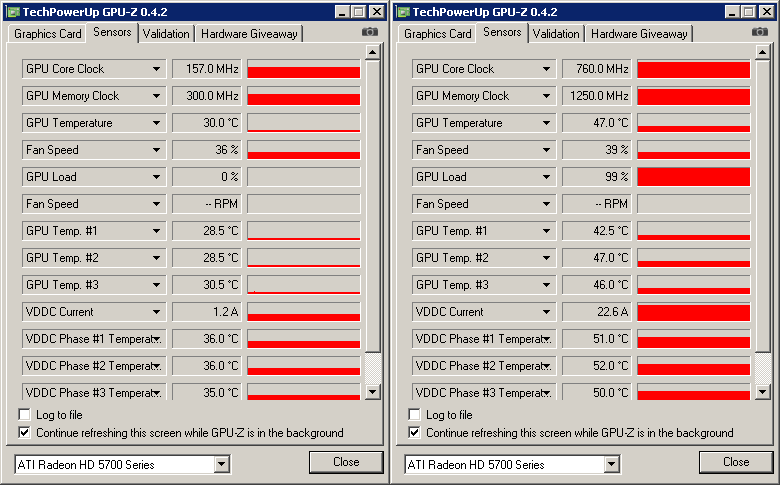
Task: Click the camera screenshot icon in right GPU-Z window
Action: (760, 32)
